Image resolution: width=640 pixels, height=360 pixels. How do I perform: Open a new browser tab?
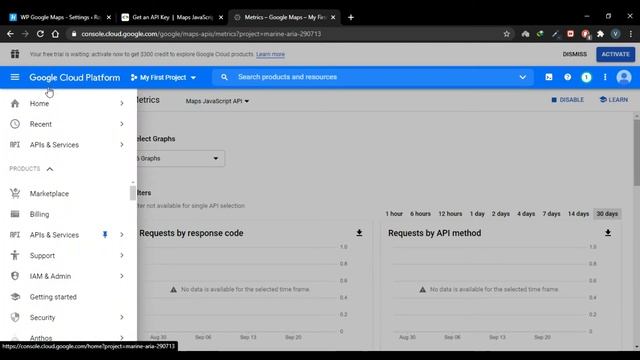[351, 17]
